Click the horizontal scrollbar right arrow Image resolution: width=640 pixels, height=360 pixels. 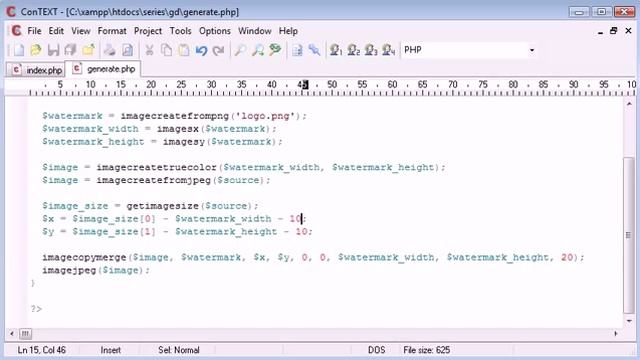(x=616, y=334)
